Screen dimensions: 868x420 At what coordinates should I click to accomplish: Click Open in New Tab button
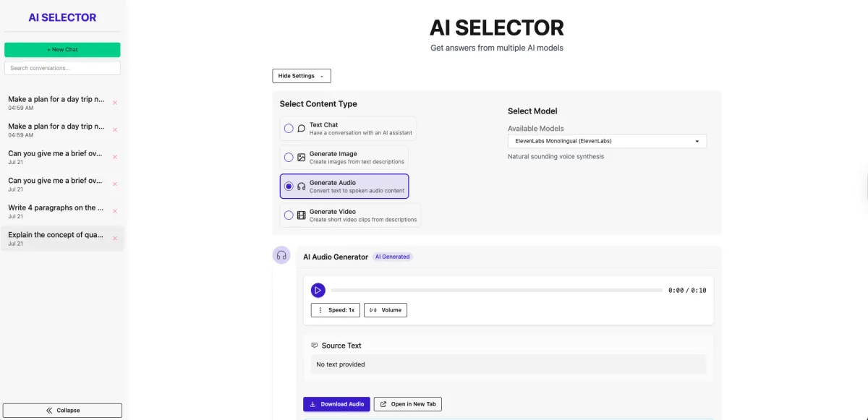[408, 404]
